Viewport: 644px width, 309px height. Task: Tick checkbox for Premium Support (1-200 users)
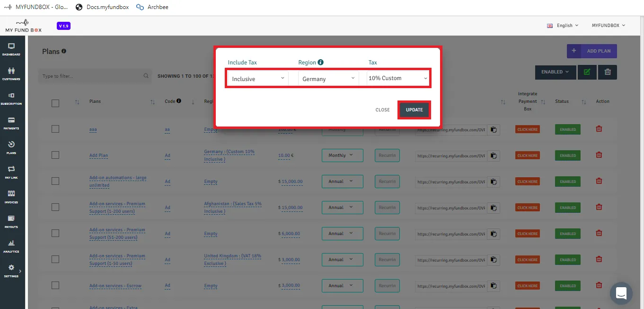55,207
